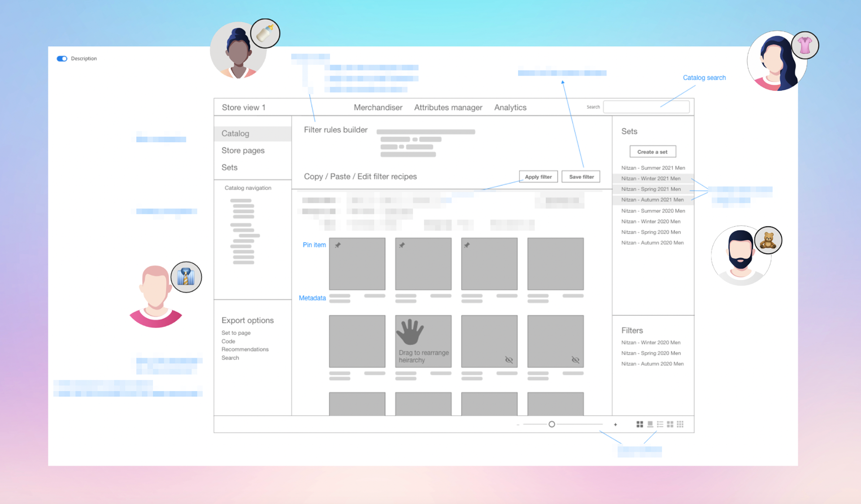861x504 pixels.
Task: Select set Nitzan - Spring 2021 Men
Action: click(653, 189)
